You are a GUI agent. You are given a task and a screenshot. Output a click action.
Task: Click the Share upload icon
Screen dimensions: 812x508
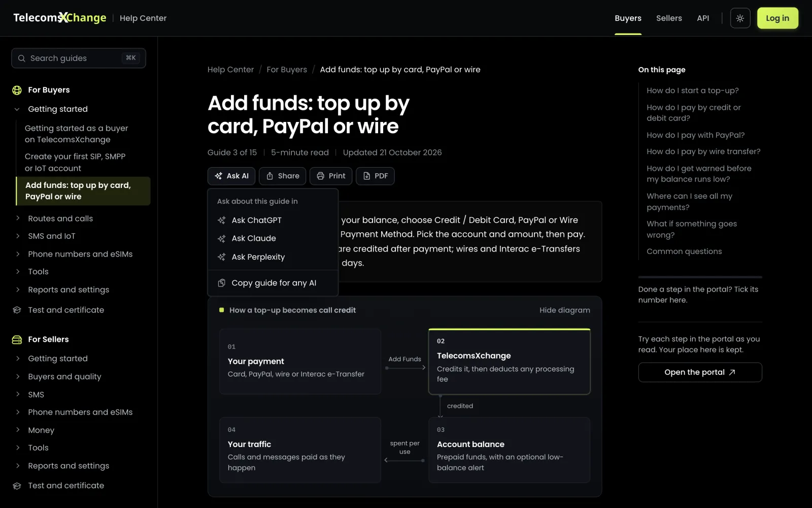pyautogui.click(x=270, y=176)
